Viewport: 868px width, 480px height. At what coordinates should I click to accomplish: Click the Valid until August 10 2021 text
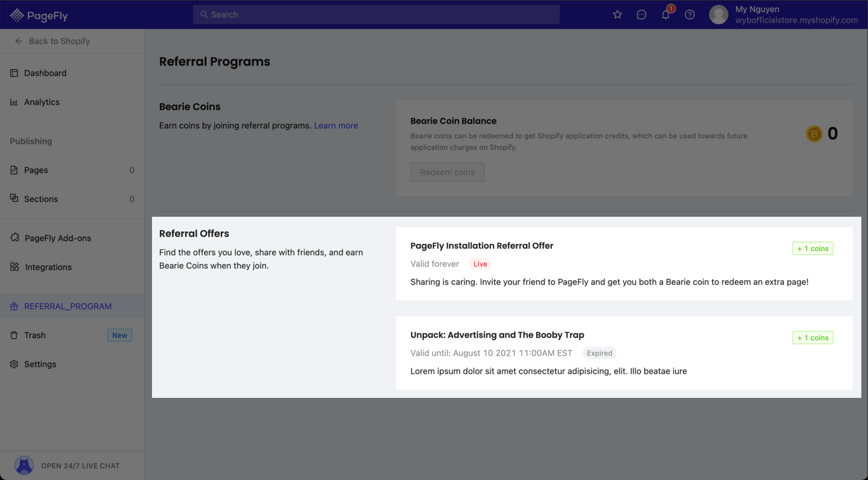click(491, 353)
